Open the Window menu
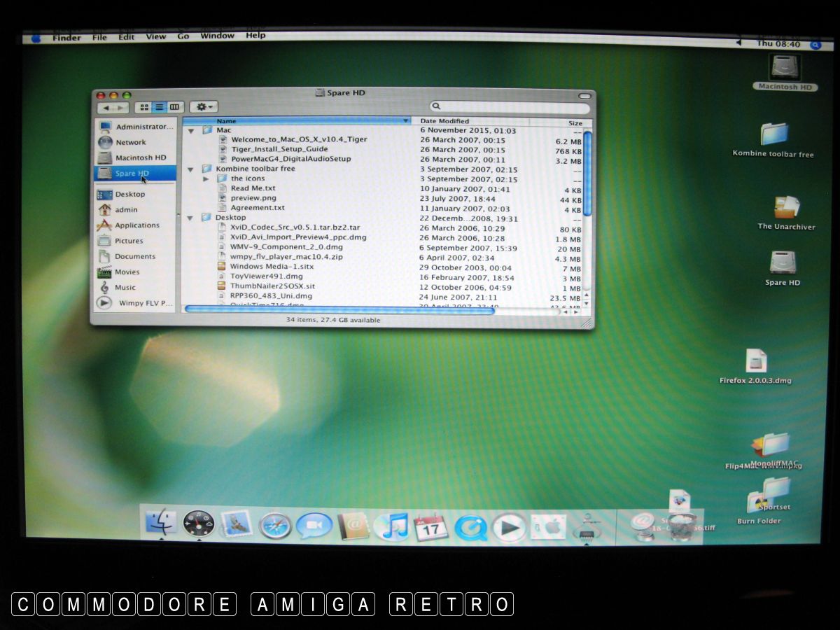This screenshot has height=630, width=840. coord(216,36)
